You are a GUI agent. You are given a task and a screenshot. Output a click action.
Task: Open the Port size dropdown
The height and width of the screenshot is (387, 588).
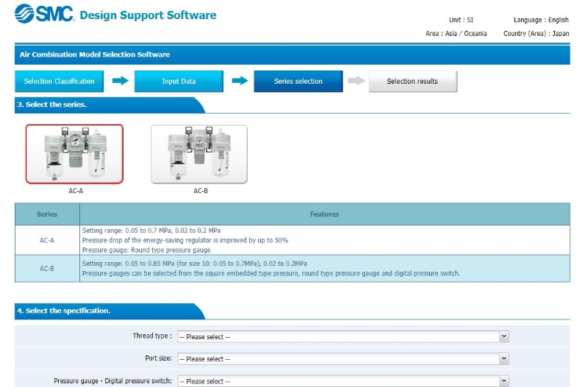pos(343,358)
